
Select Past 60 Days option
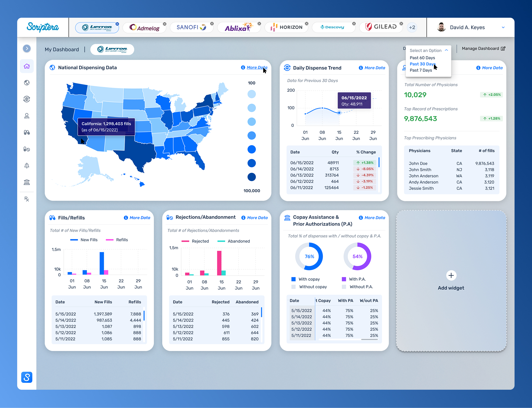click(422, 58)
